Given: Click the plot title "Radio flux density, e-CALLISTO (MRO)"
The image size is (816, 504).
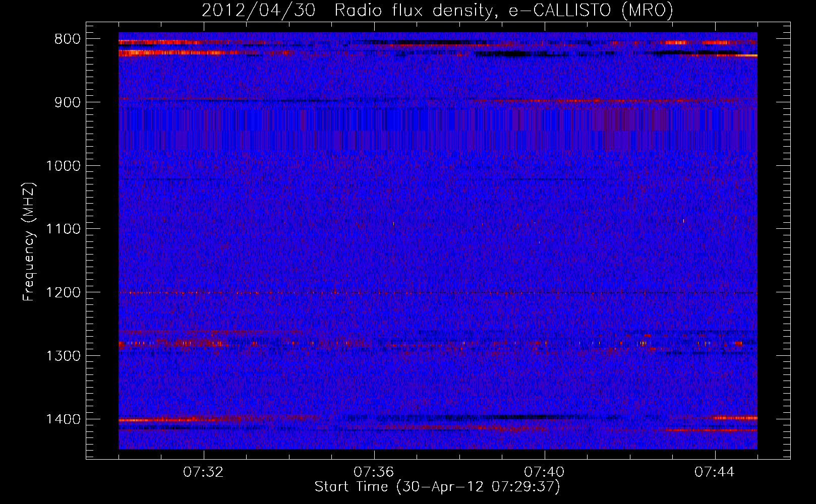Looking at the screenshot, I should (x=503, y=11).
